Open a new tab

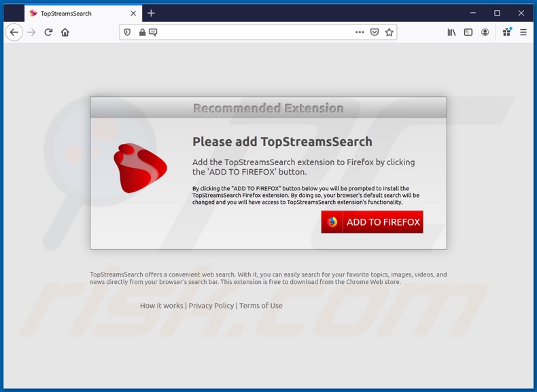click(x=151, y=14)
